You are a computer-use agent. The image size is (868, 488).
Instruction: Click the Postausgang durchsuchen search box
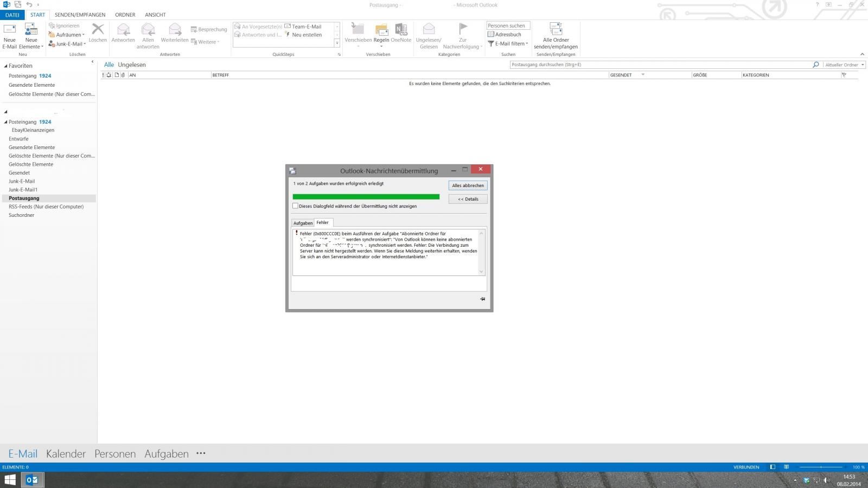(660, 65)
